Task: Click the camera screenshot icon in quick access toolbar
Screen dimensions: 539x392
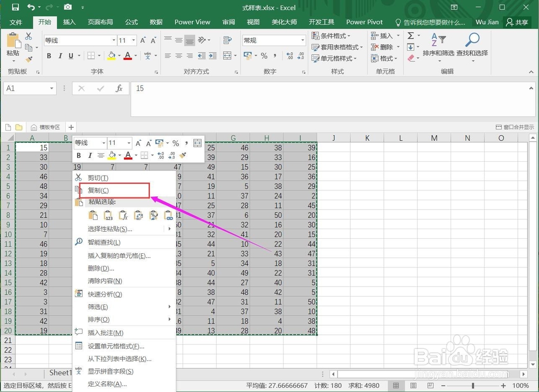Action: pyautogui.click(x=68, y=7)
